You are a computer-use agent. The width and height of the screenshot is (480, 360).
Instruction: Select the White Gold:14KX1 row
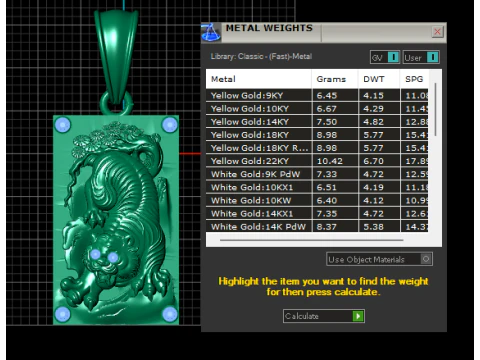click(317, 214)
